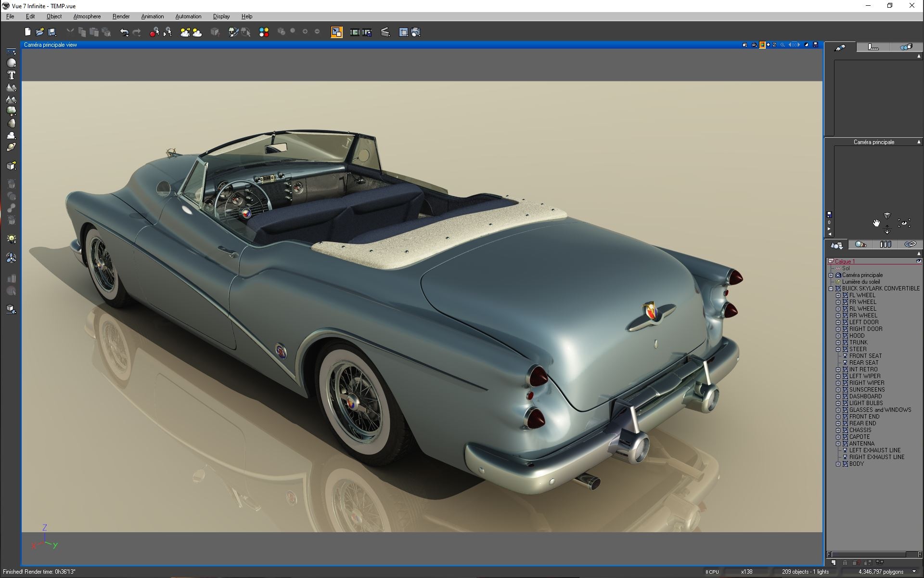
Task: Toggle the Z axis indicator in viewport header
Action: tap(774, 44)
